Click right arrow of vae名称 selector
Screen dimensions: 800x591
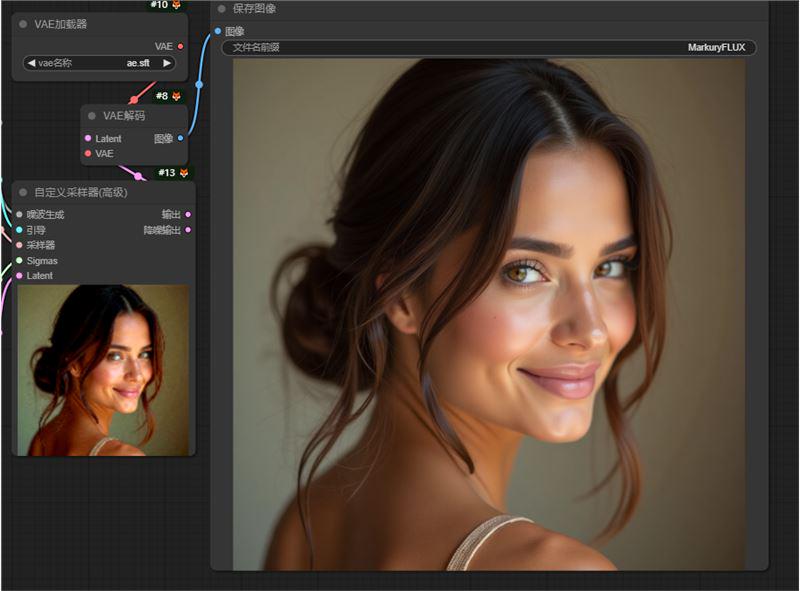tap(167, 63)
